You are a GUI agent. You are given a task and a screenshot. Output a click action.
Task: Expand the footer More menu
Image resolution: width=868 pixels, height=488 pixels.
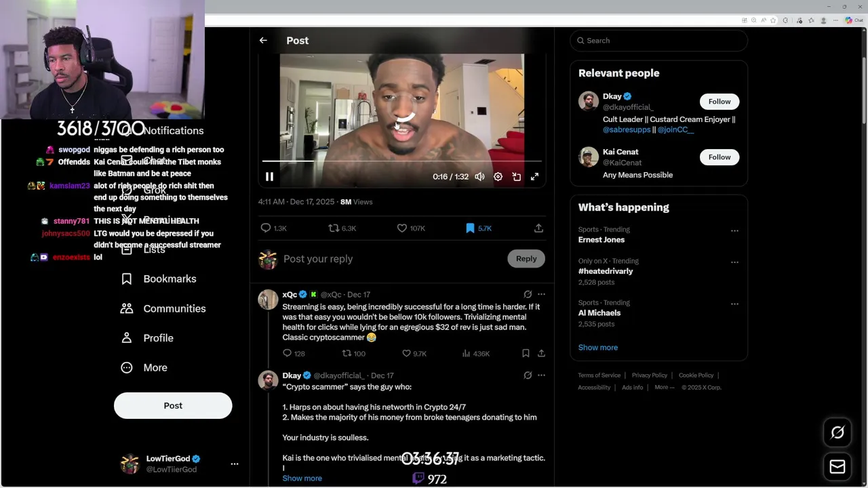pos(665,388)
